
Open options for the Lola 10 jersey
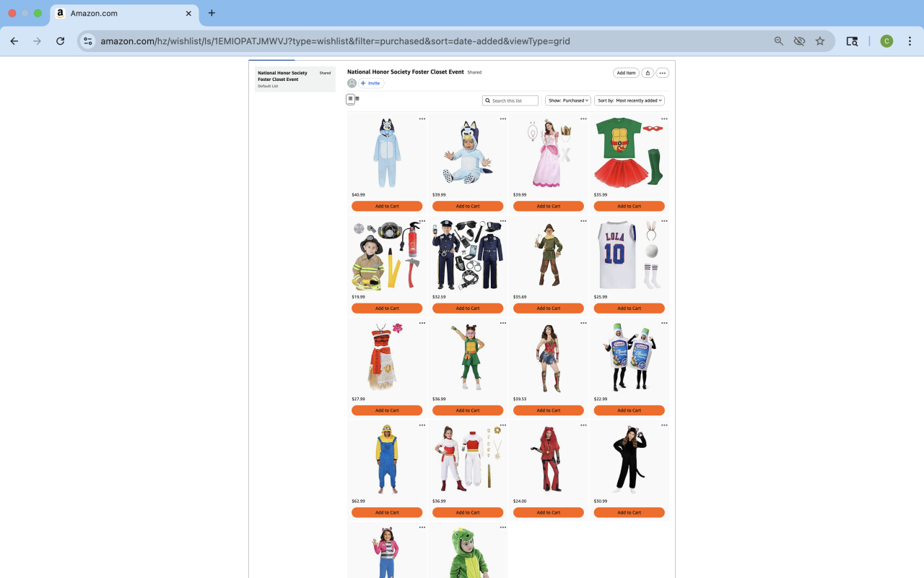pyautogui.click(x=665, y=221)
